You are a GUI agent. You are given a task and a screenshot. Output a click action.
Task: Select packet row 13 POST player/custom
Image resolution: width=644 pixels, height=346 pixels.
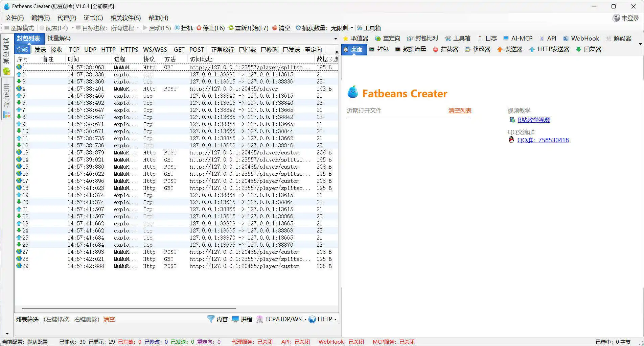176,152
